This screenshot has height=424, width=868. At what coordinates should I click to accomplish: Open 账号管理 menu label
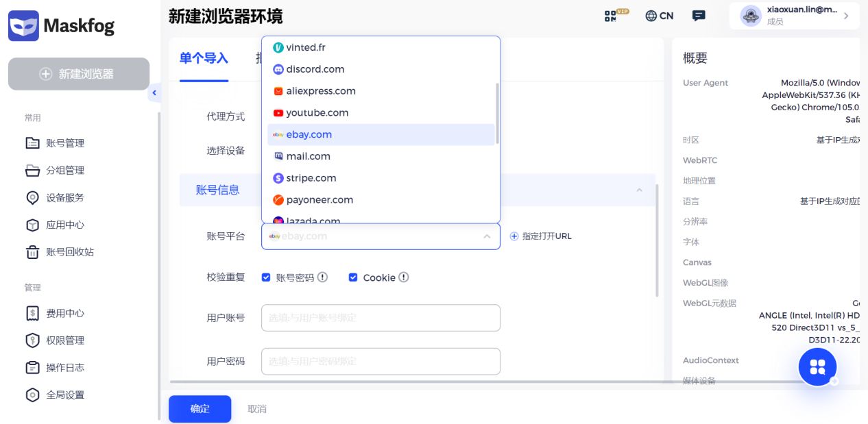point(65,143)
